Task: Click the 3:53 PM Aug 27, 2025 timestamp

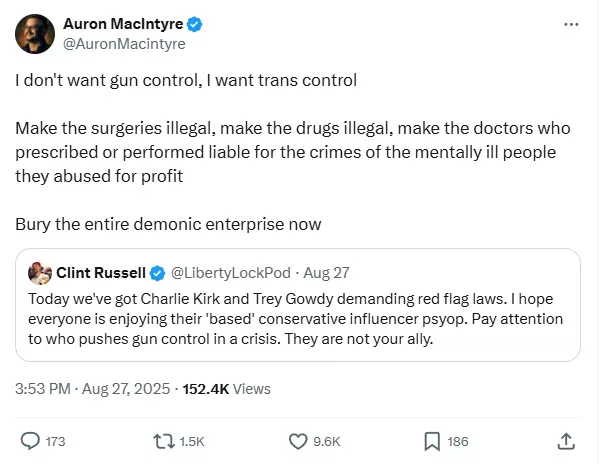Action: coord(93,389)
